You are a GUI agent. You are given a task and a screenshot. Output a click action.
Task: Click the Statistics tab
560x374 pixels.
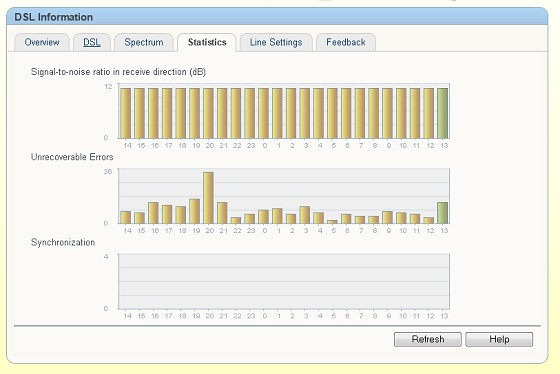pyautogui.click(x=207, y=43)
